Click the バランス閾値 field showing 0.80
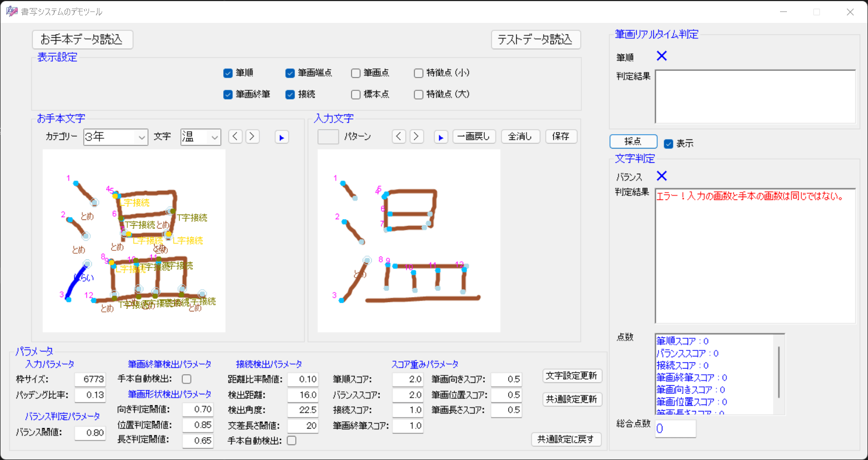Screen dimensions: 868x460 tap(90, 433)
